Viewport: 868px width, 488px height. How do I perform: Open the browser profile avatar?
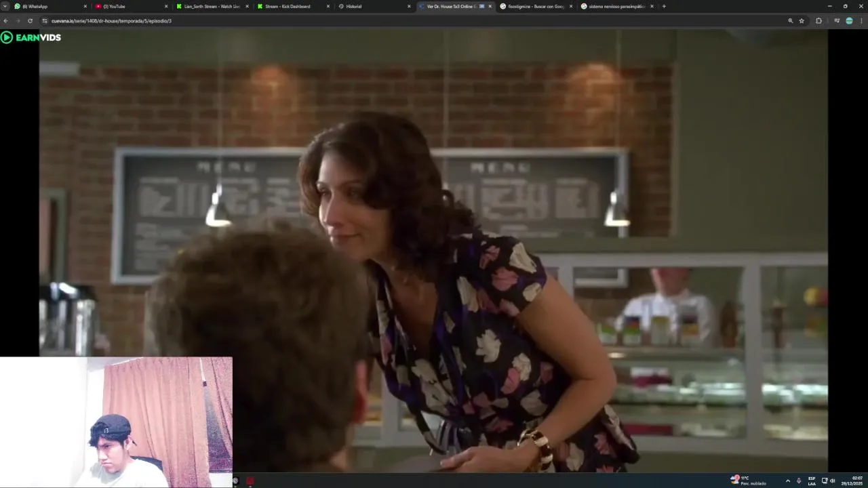pyautogui.click(x=849, y=21)
